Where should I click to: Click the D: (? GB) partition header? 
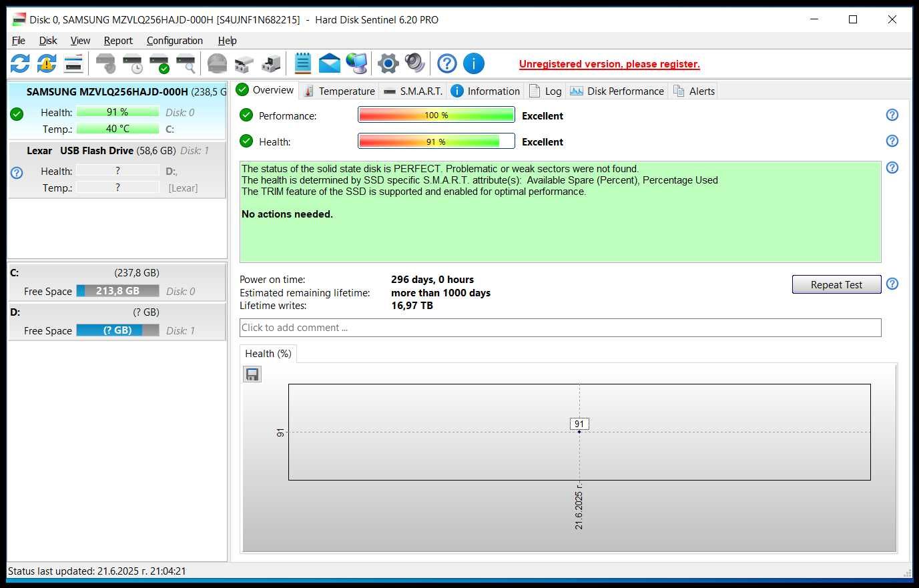coord(117,312)
